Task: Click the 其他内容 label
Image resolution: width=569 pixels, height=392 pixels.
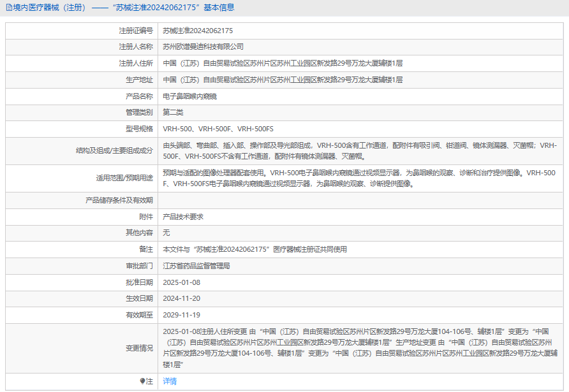Action: [x=139, y=233]
